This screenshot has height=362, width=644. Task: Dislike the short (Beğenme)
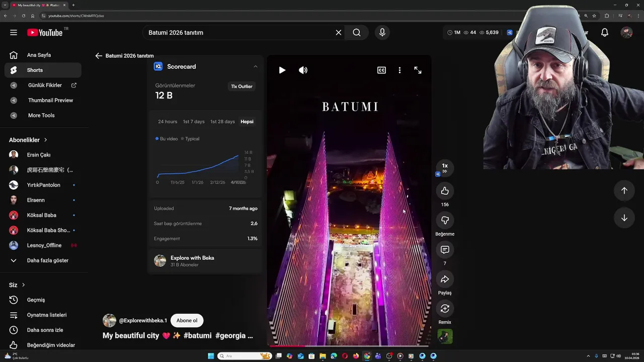click(445, 220)
